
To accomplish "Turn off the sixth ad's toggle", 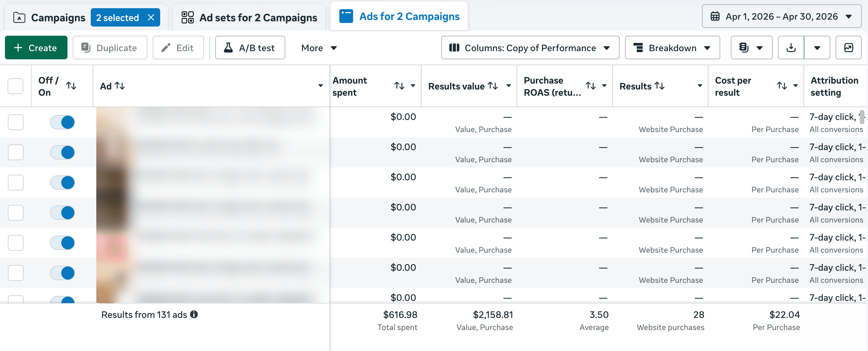I will point(63,273).
